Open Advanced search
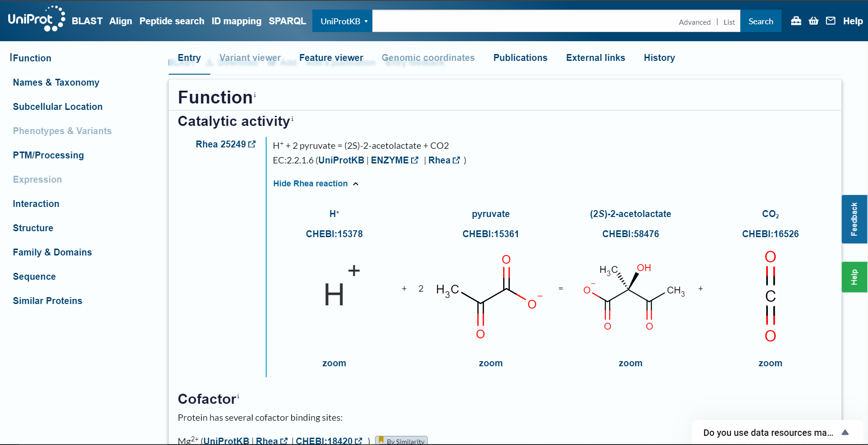This screenshot has height=445, width=868. tap(695, 22)
